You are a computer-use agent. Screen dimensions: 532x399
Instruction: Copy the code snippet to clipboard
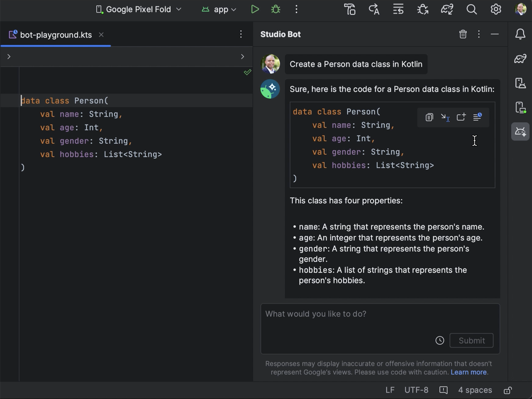(429, 117)
